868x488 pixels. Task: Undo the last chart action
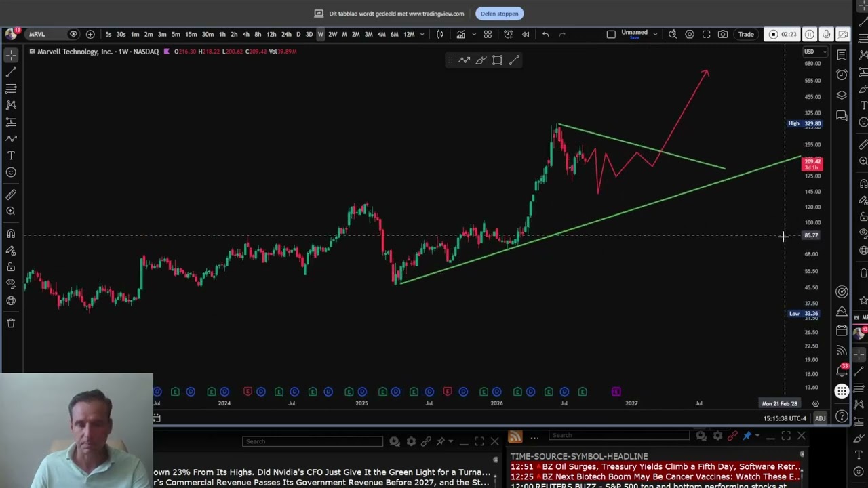point(545,34)
